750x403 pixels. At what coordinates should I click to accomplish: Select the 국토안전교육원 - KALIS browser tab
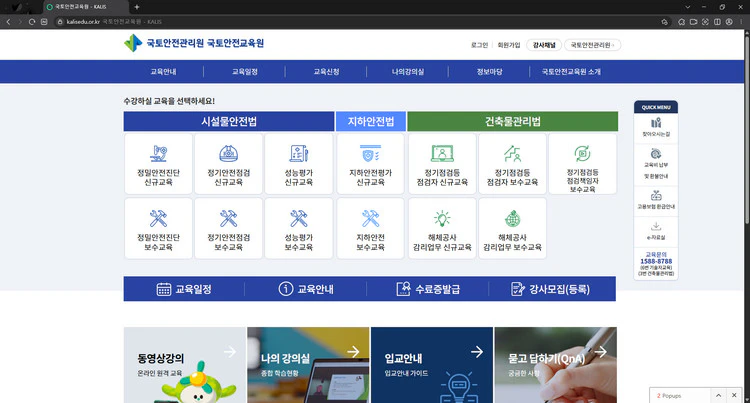(86, 7)
